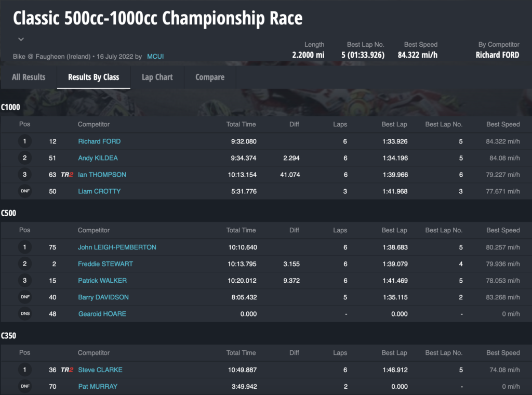Open the Lap Chart tab

157,77
